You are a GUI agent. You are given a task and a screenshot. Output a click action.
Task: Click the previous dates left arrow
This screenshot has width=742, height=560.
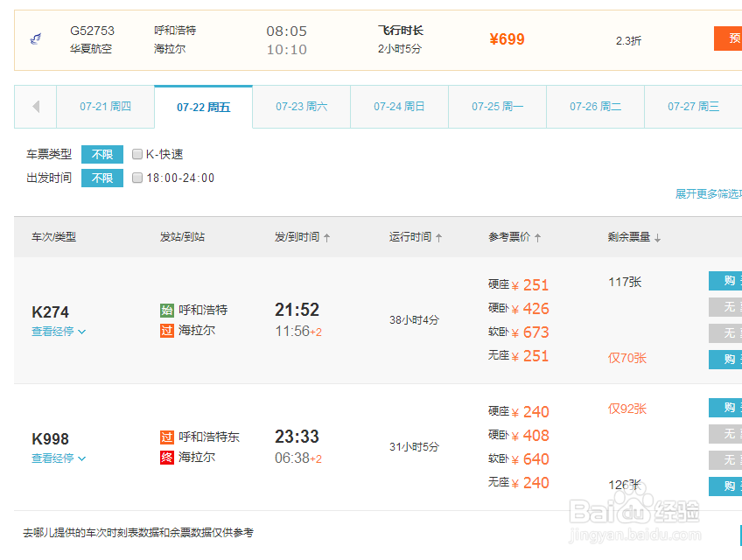click(36, 107)
